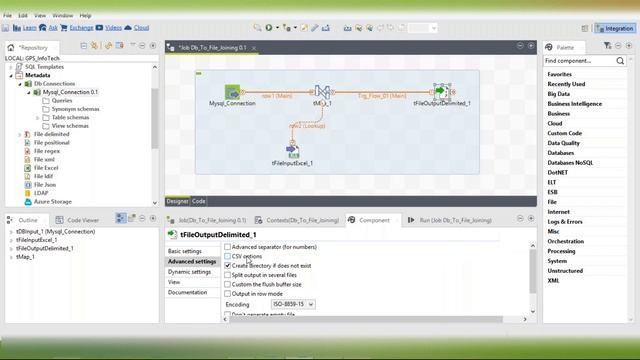Uncheck Create directory if does not exist

click(227, 265)
